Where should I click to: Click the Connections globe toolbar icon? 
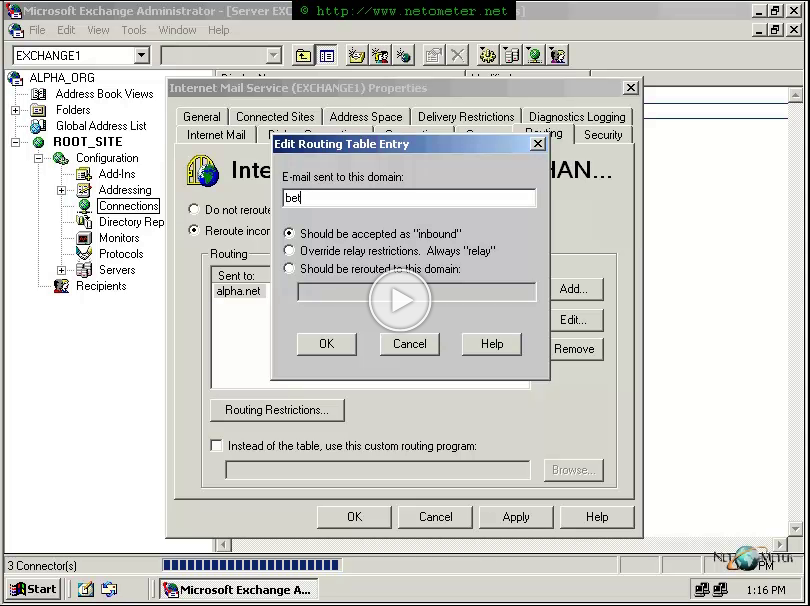click(x=535, y=55)
